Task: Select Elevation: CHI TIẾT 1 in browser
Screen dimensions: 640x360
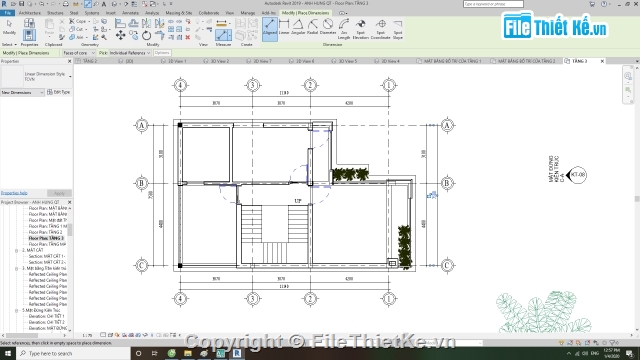Action: tap(47, 316)
